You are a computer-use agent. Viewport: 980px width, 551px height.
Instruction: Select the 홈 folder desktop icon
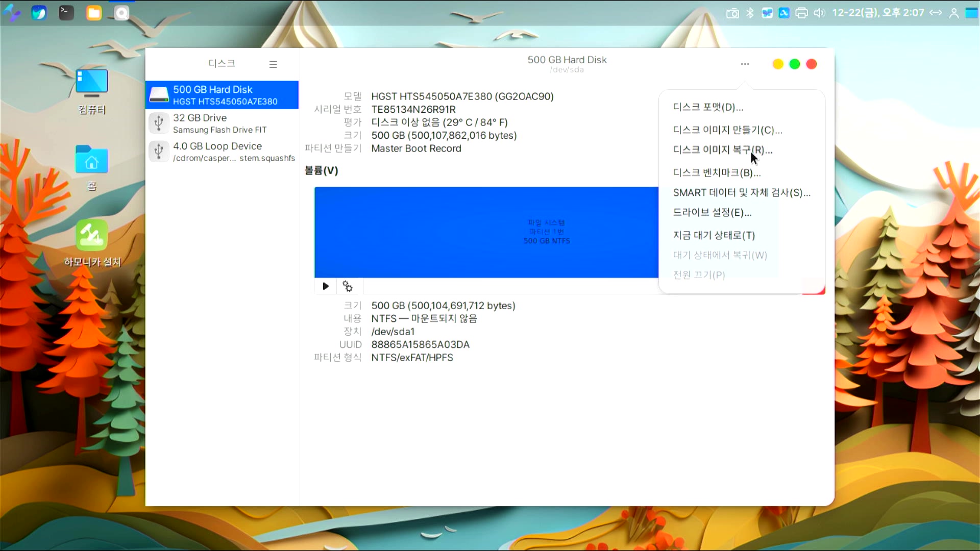click(92, 168)
